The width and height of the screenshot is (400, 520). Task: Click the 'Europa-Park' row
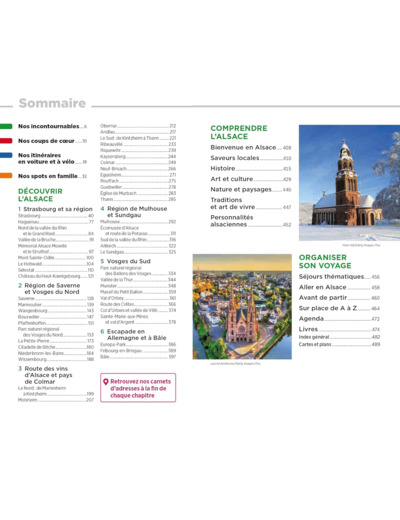[x=138, y=344]
